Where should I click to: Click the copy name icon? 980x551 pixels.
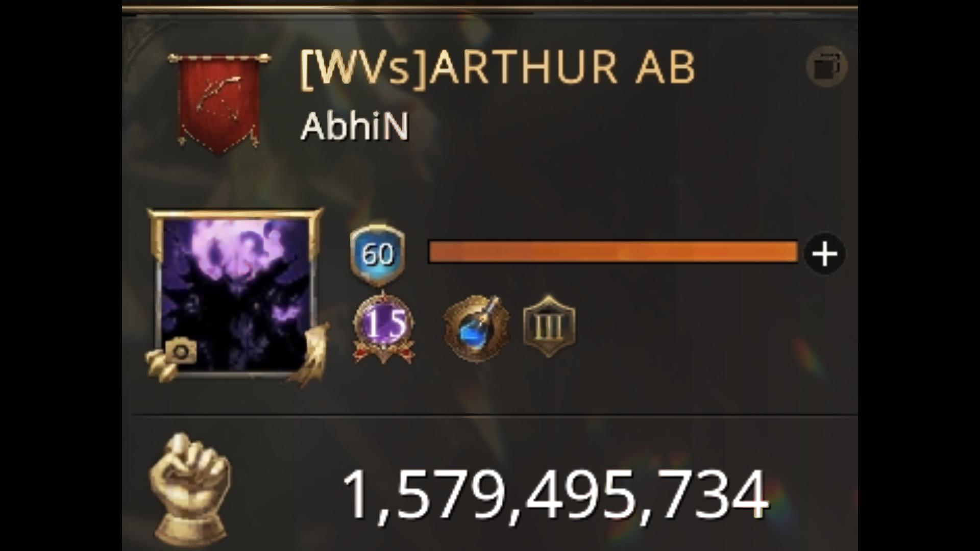[827, 67]
